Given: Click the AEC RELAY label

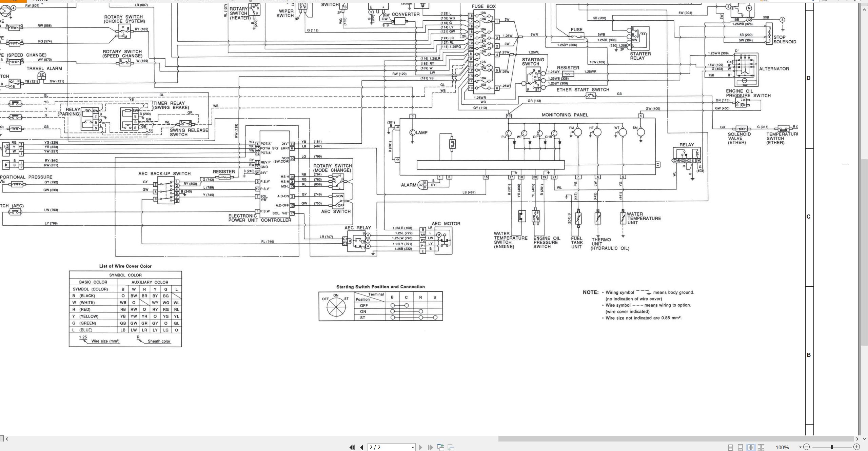Looking at the screenshot, I should tap(358, 228).
